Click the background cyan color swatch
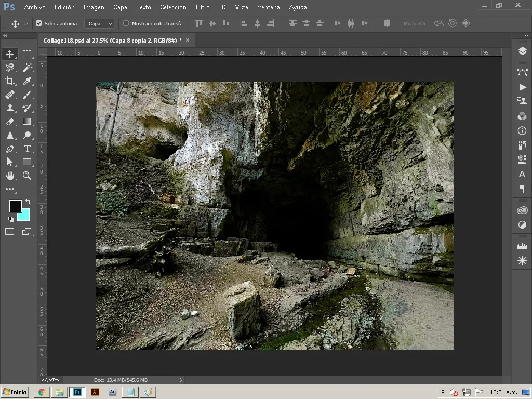 click(x=25, y=216)
